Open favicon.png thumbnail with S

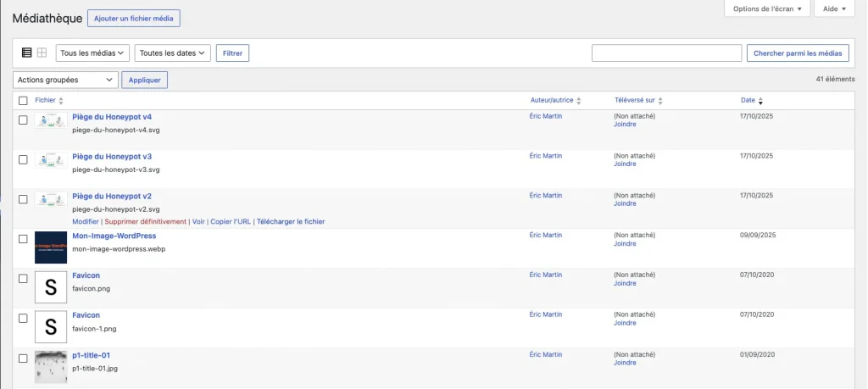(51, 287)
